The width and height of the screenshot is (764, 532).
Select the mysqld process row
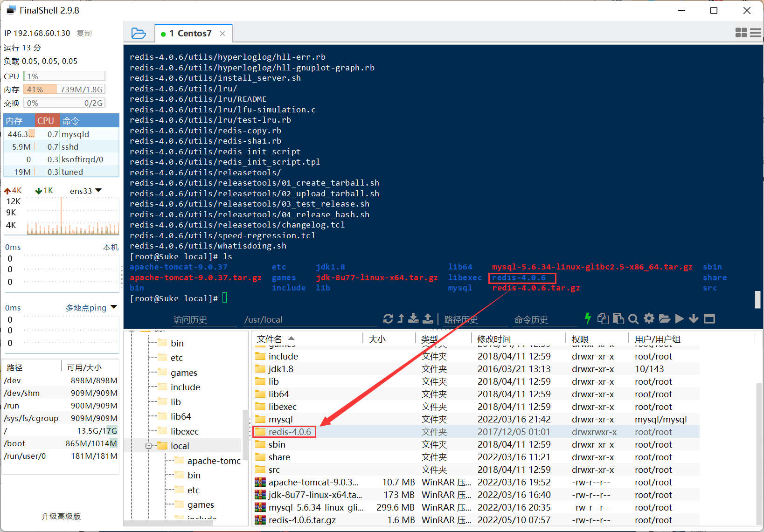pos(61,134)
